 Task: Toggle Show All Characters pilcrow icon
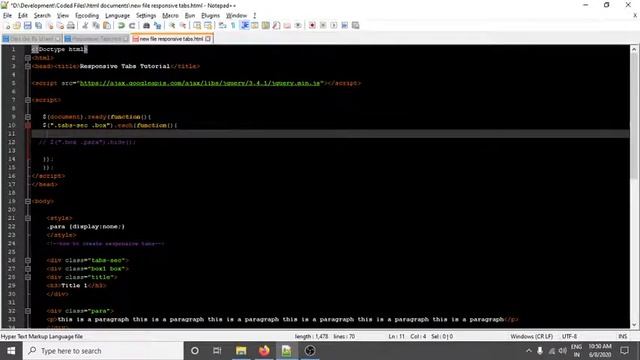coord(233,26)
